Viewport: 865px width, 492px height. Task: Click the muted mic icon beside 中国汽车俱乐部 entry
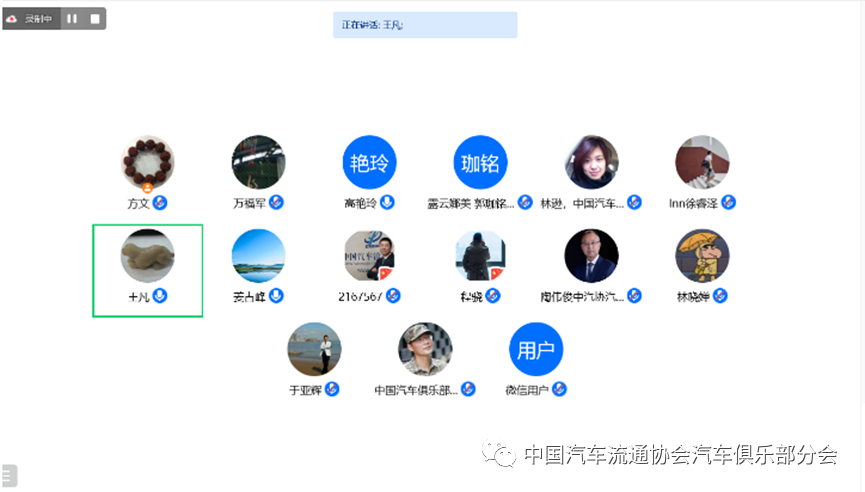point(468,389)
